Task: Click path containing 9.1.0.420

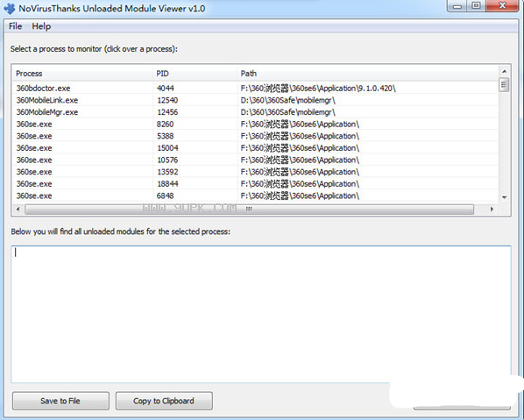Action: tap(318, 89)
